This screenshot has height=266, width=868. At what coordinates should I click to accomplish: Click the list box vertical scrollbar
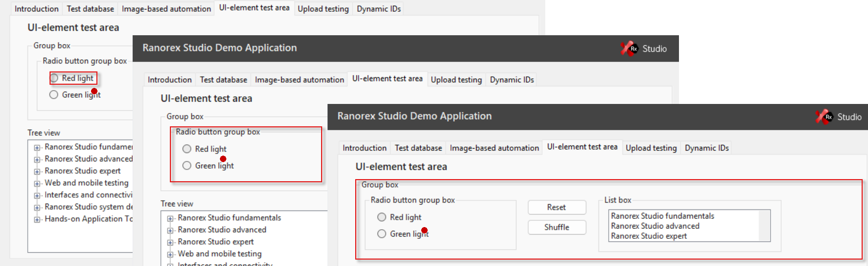[x=764, y=225]
